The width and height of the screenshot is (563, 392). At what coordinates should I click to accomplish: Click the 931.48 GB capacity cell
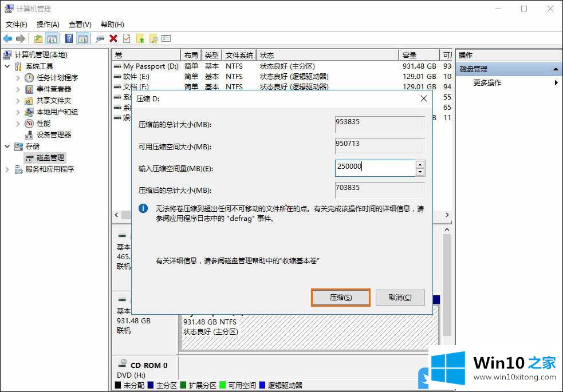pyautogui.click(x=419, y=66)
